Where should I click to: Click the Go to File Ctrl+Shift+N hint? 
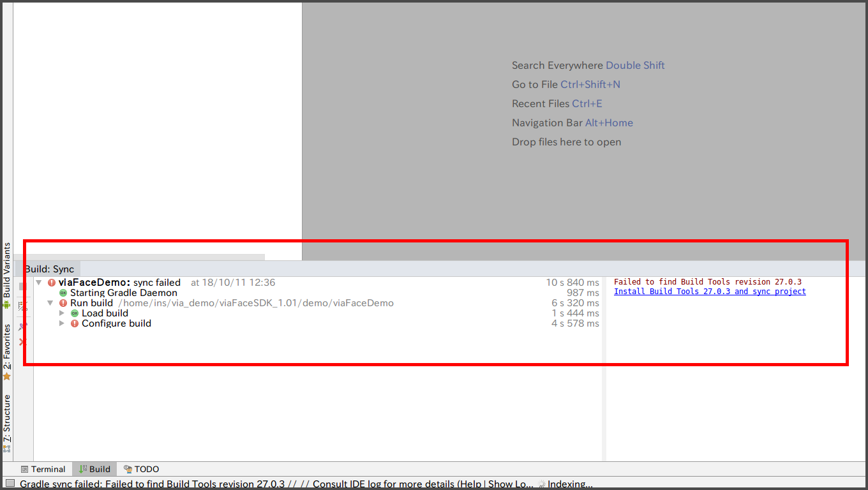tap(566, 84)
